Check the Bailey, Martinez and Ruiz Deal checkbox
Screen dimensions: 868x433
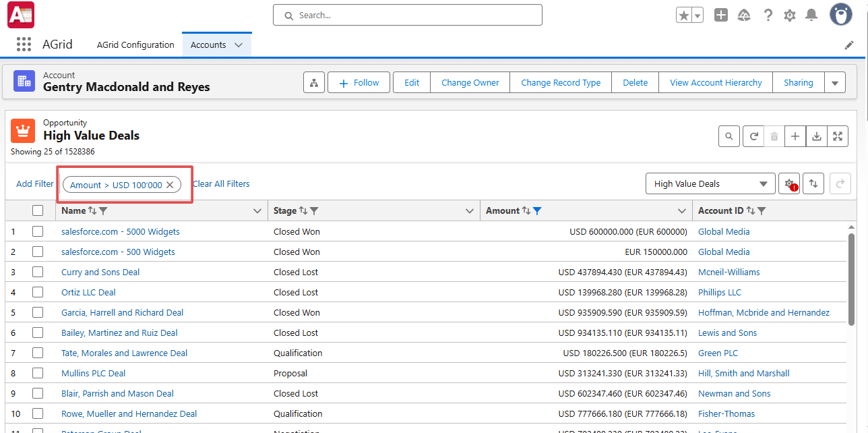pyautogui.click(x=38, y=333)
